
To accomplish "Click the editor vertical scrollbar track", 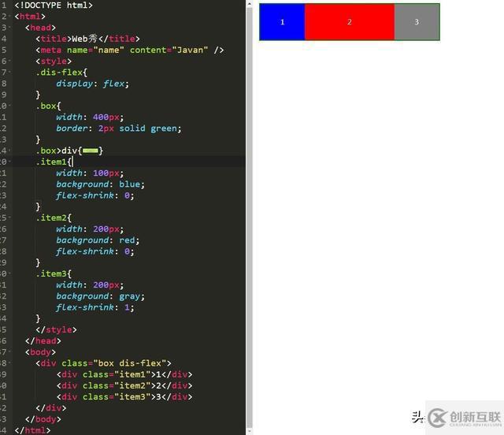I will pos(250,217).
